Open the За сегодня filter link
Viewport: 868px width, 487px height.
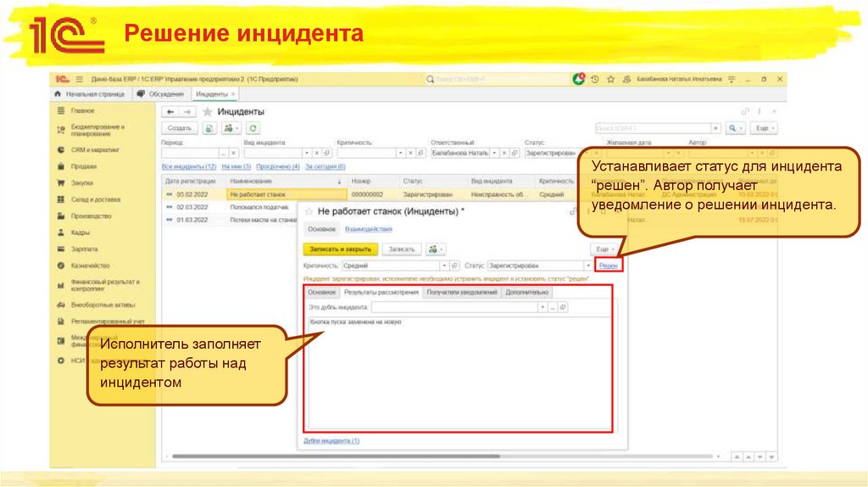325,166
